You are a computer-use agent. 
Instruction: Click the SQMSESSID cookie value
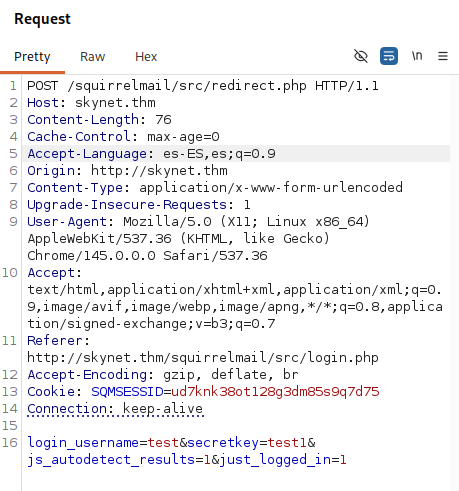(275, 392)
